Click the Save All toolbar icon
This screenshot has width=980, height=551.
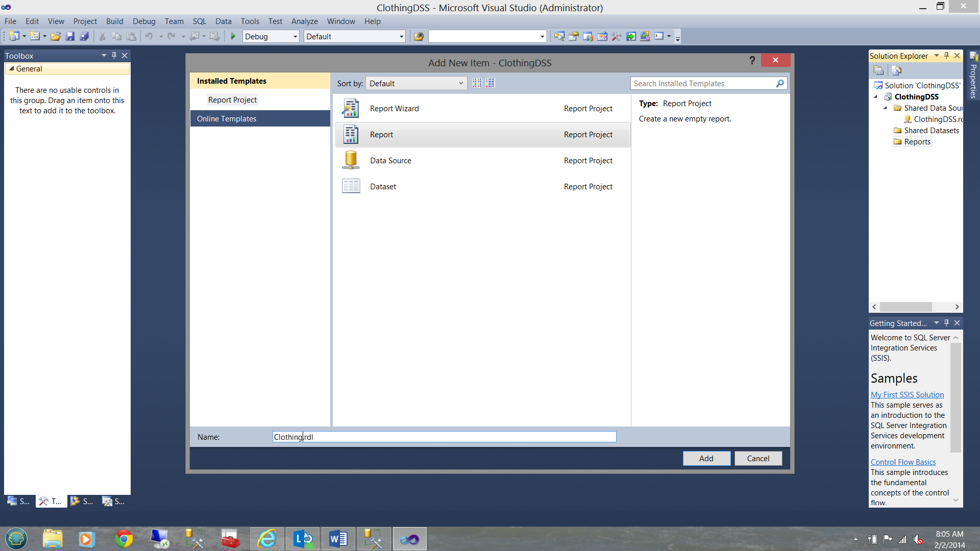point(84,36)
